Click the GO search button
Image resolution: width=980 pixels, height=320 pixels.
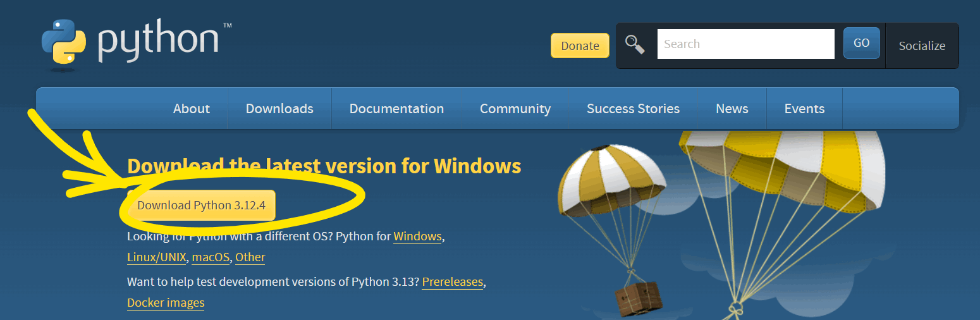pos(861,43)
